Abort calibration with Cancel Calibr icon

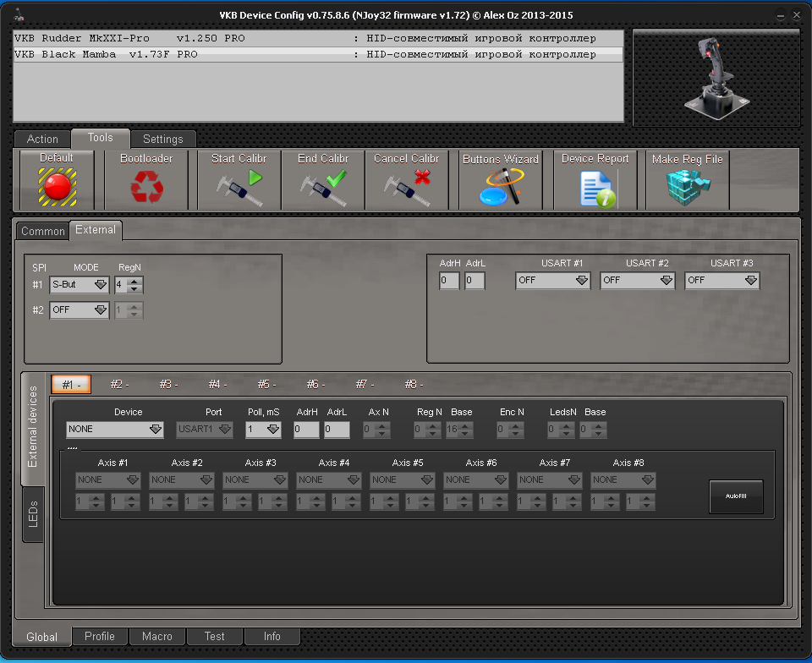(408, 188)
